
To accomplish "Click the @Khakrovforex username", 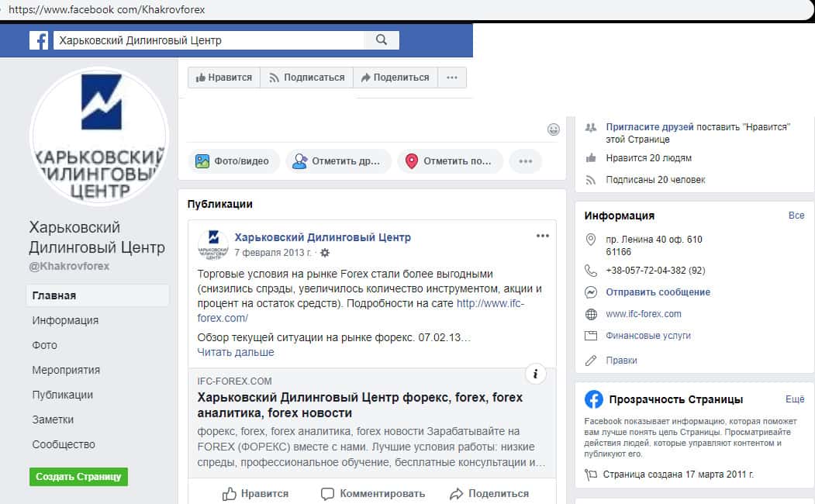I will click(69, 266).
